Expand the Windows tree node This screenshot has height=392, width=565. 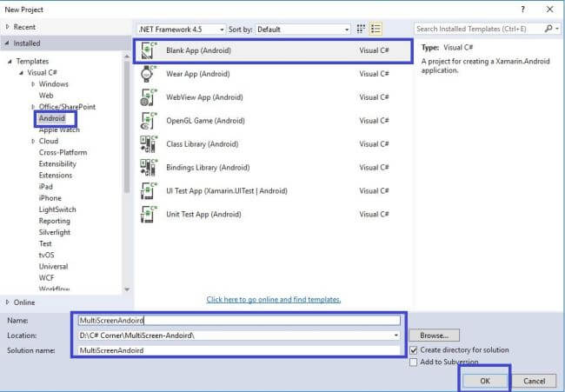[x=33, y=84]
